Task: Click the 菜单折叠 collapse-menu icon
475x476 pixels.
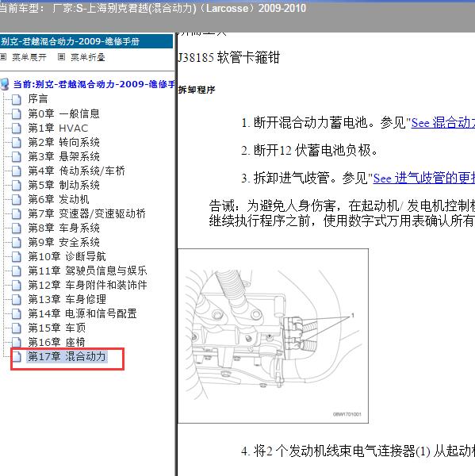Action: 61,57
